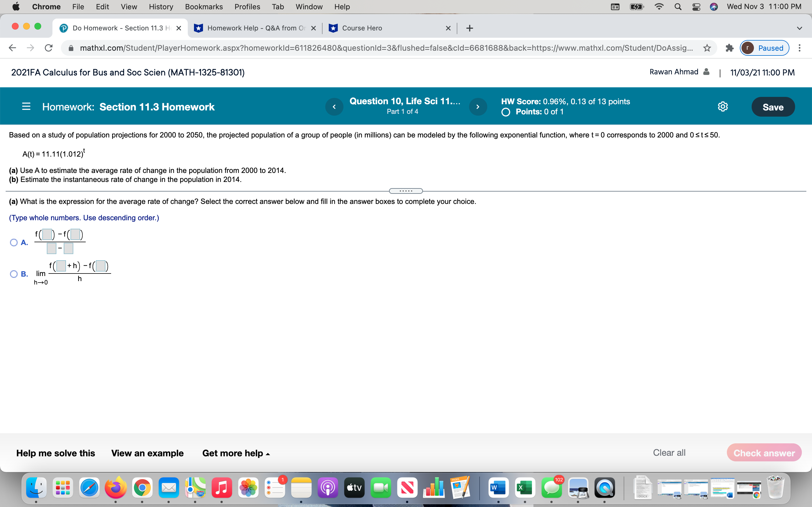Image resolution: width=812 pixels, height=507 pixels.
Task: Bookmark the page using the star icon
Action: point(707,48)
